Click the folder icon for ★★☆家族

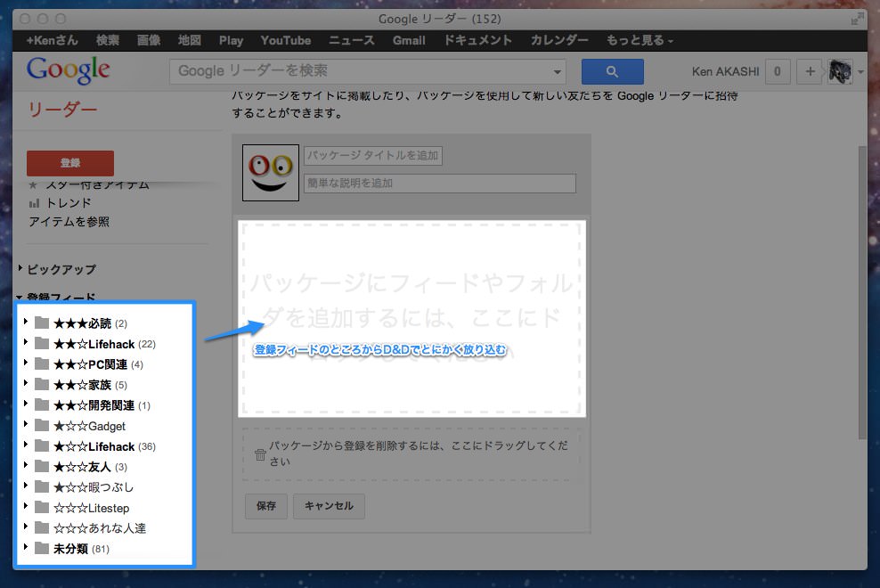[x=42, y=384]
